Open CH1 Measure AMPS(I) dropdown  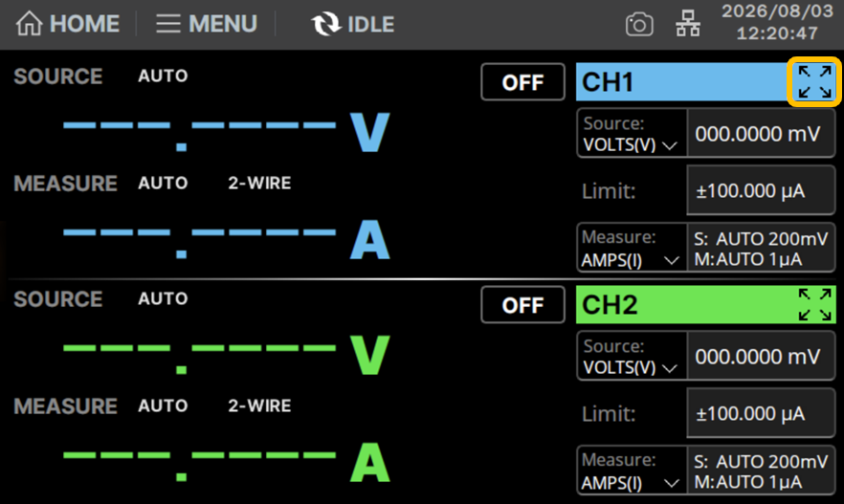click(x=632, y=248)
